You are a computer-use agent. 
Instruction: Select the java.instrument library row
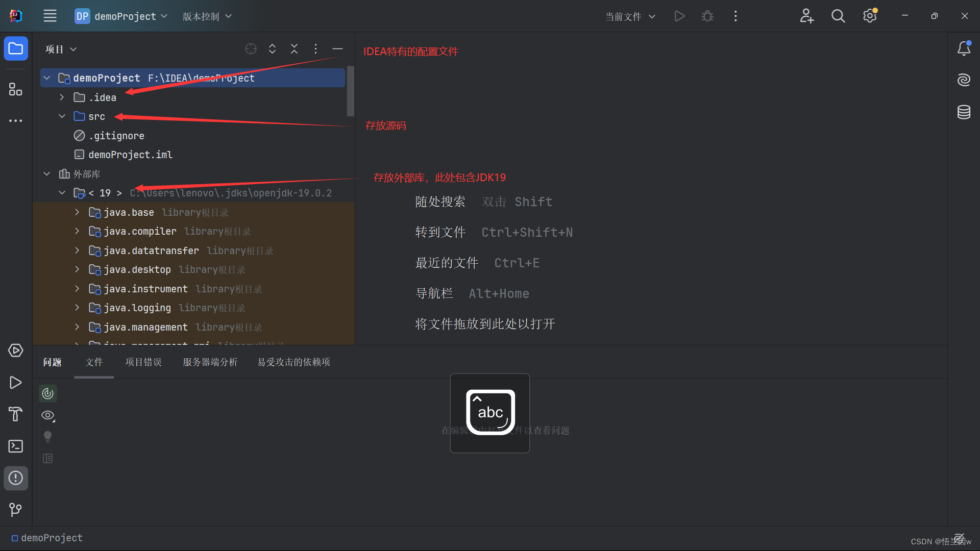[x=194, y=289]
